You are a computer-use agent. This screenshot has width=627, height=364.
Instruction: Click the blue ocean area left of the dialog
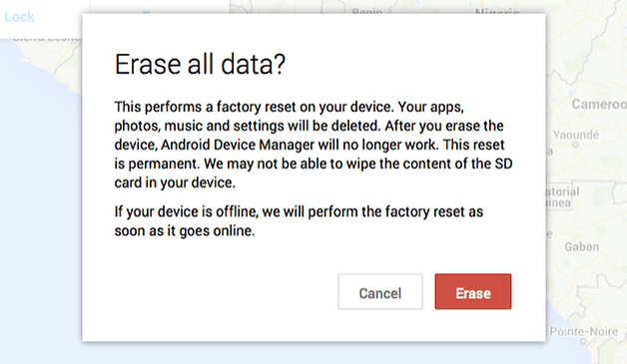[40, 199]
